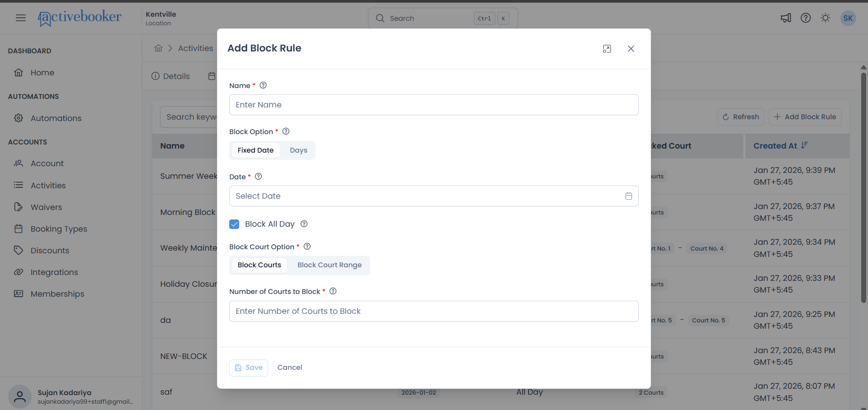
Task: Click help icon beside Number of Courts to Block
Action: [x=333, y=291]
